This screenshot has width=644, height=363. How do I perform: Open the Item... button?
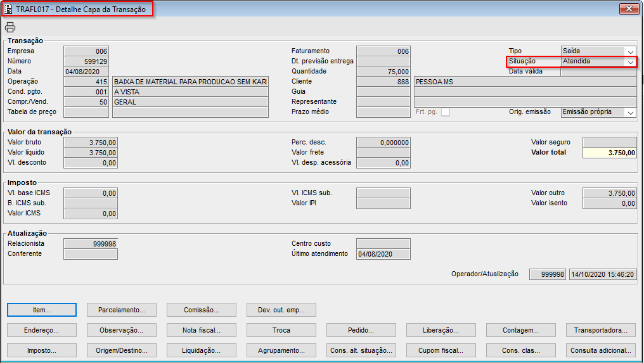pyautogui.click(x=42, y=310)
